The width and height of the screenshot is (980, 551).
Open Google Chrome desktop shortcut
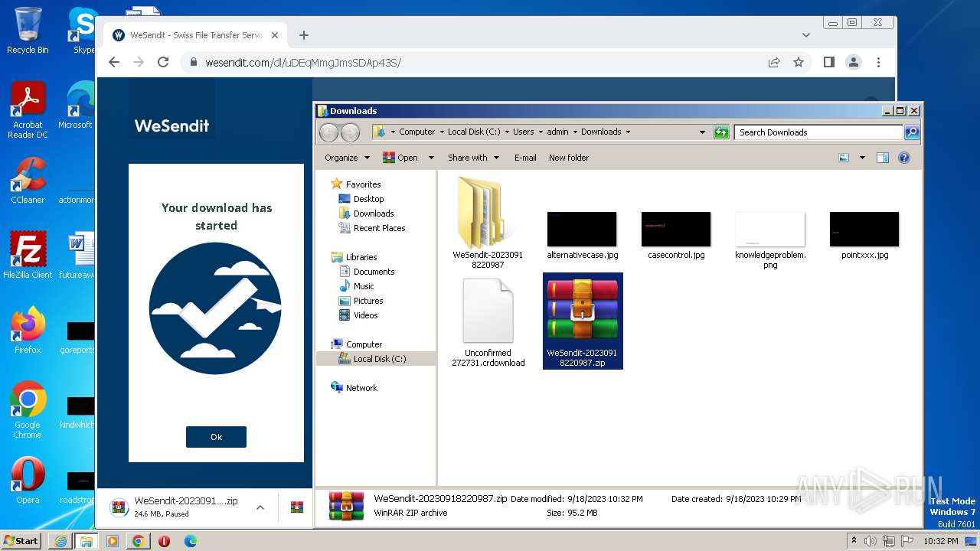(x=28, y=410)
